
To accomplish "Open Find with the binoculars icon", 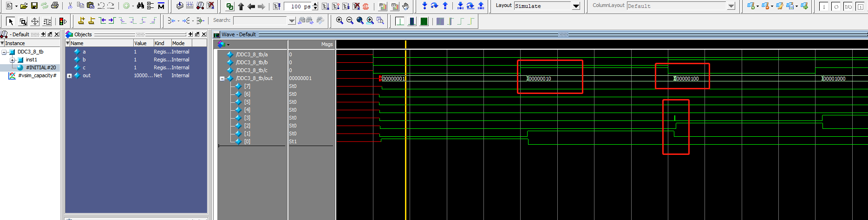I will click(x=140, y=6).
